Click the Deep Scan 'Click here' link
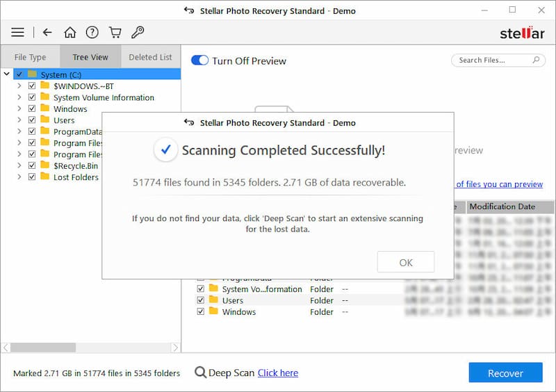 [277, 373]
